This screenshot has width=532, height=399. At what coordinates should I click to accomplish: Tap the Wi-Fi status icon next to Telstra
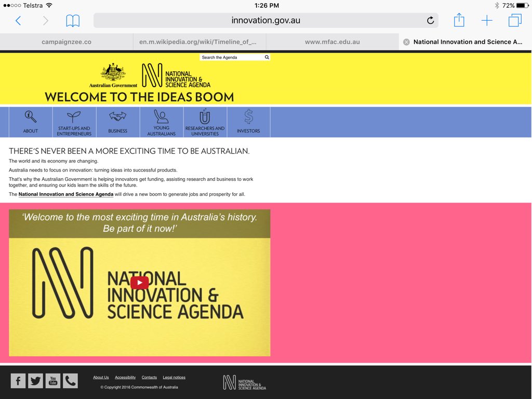tap(49, 5)
